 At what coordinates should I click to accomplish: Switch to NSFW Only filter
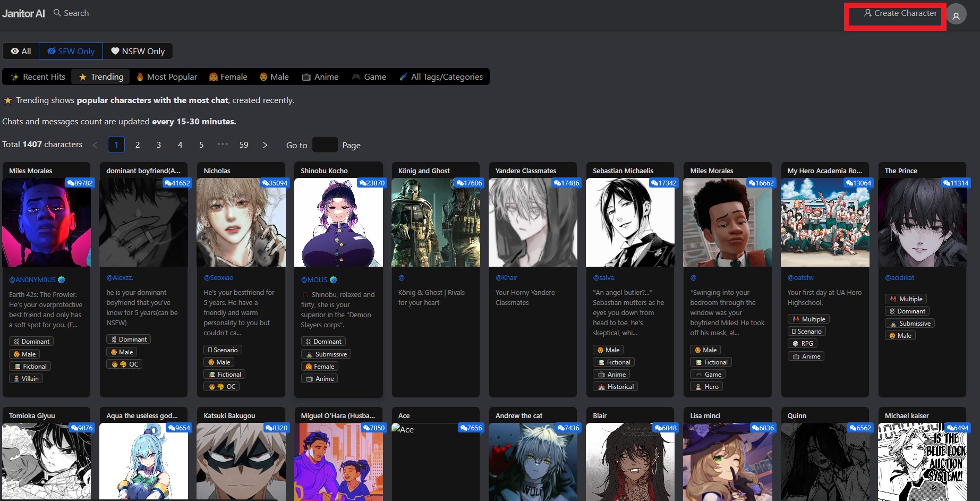pyautogui.click(x=138, y=51)
